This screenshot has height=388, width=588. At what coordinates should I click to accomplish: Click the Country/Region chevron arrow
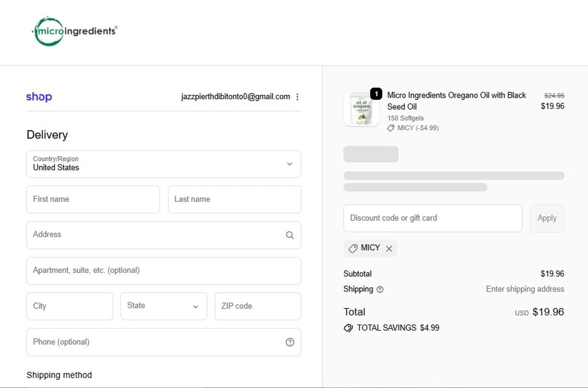tap(289, 164)
